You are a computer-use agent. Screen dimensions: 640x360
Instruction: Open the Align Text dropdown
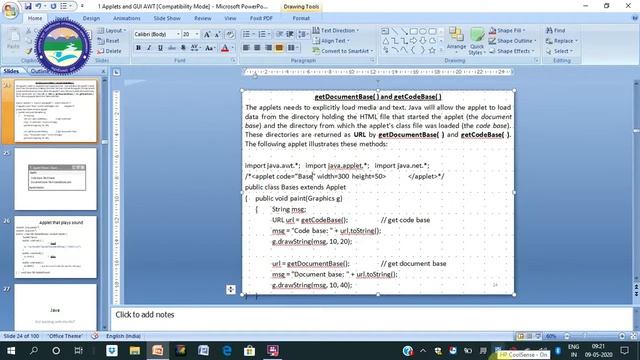(x=331, y=41)
